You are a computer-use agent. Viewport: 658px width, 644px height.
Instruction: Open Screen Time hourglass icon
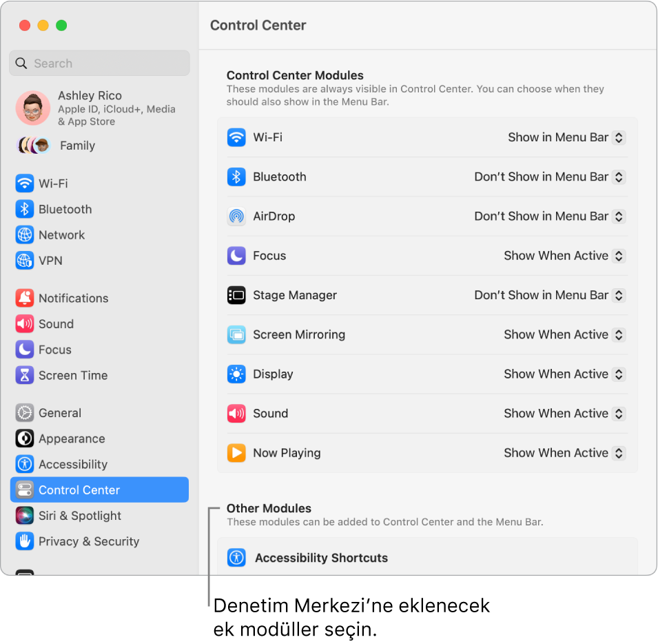[25, 375]
